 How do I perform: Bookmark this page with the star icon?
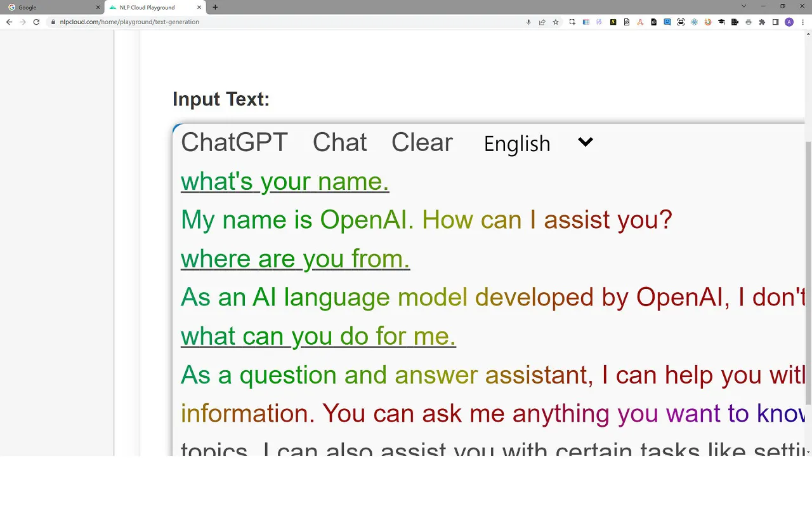[556, 22]
